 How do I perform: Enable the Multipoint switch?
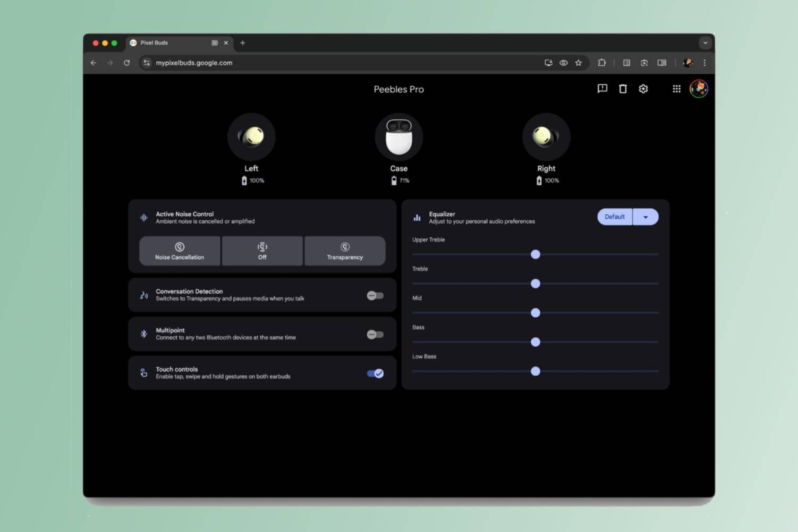point(375,335)
